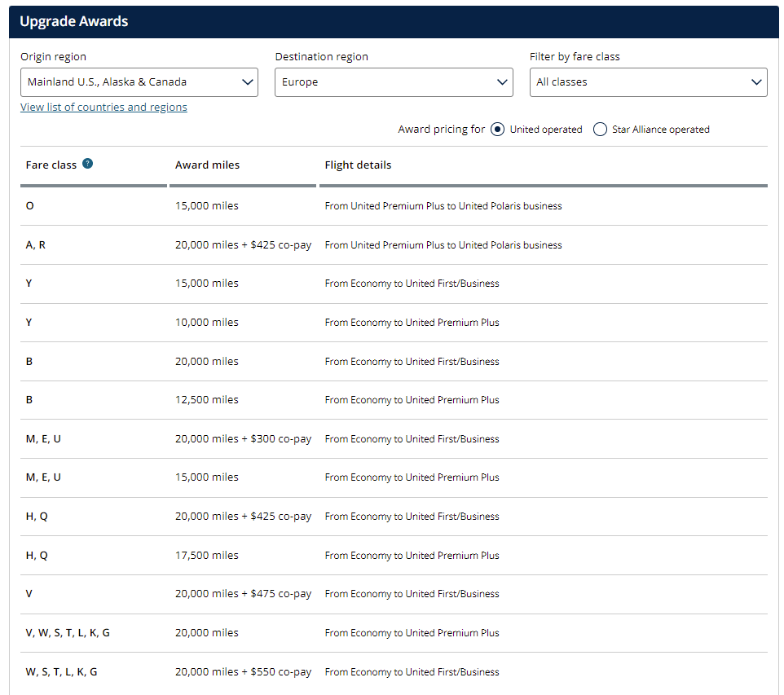Click fare class A, R label
This screenshot has width=784, height=695.
coord(36,244)
